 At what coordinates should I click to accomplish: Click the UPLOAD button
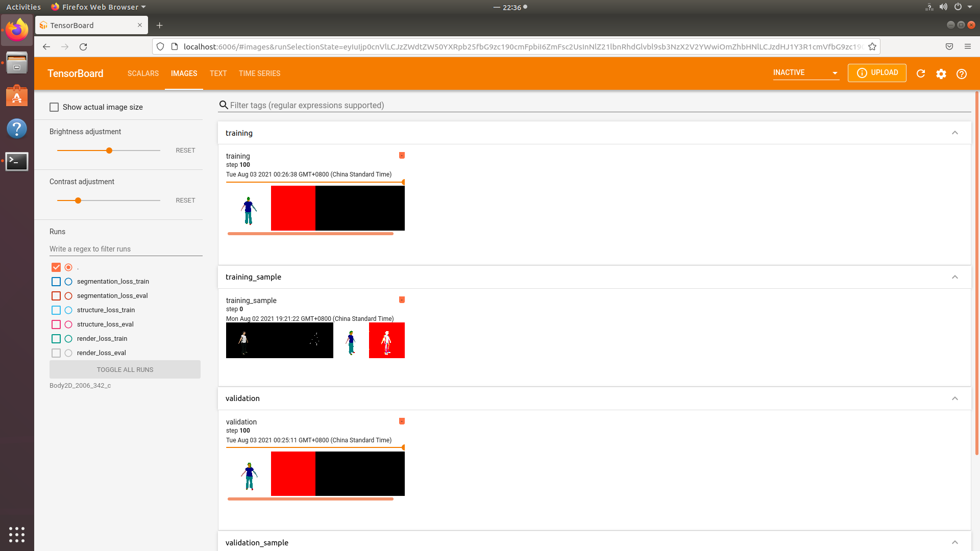[877, 72]
